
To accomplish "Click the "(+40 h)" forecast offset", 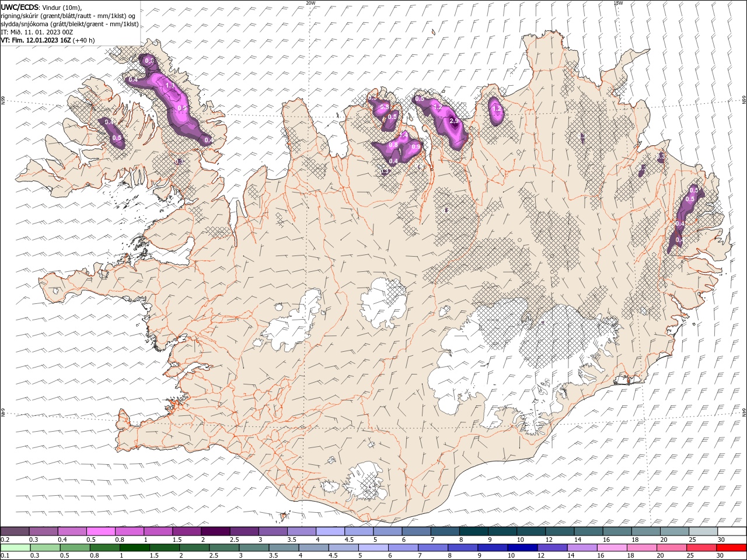I will (x=84, y=40).
